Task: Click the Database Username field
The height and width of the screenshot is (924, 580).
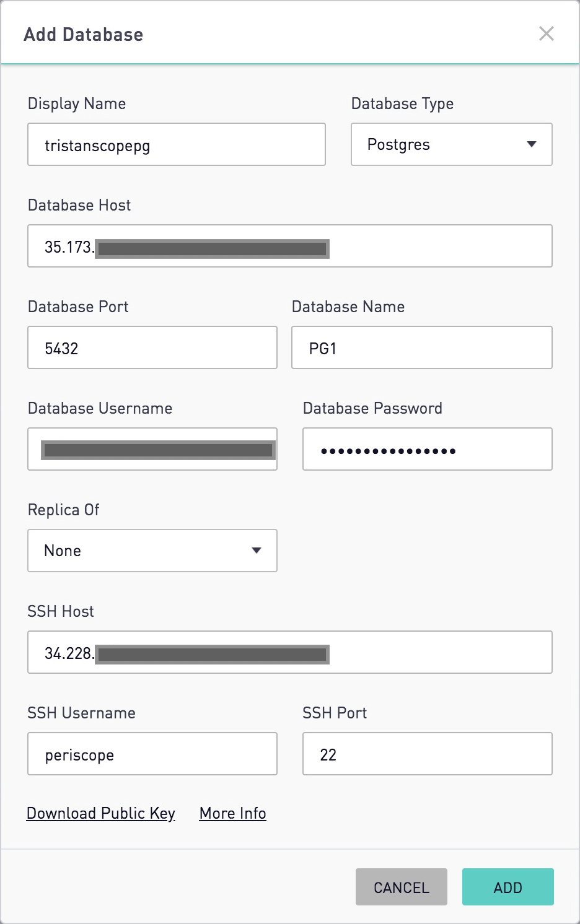Action: point(152,449)
